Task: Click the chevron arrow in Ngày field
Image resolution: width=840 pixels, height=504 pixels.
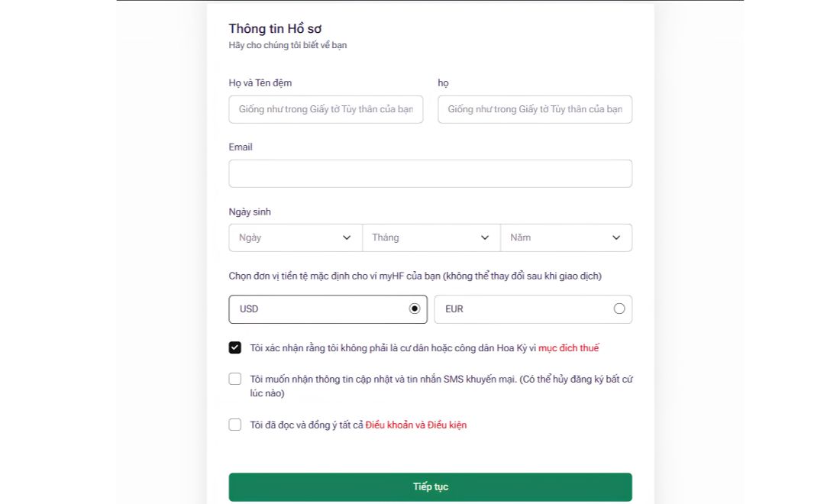Action: (347, 237)
